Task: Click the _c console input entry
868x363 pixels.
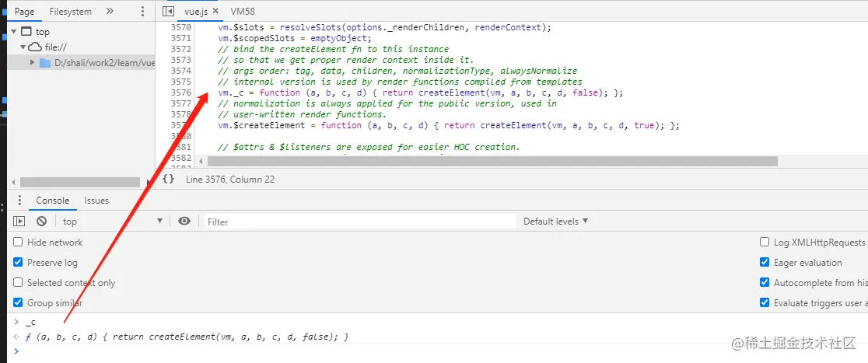Action: coord(31,322)
